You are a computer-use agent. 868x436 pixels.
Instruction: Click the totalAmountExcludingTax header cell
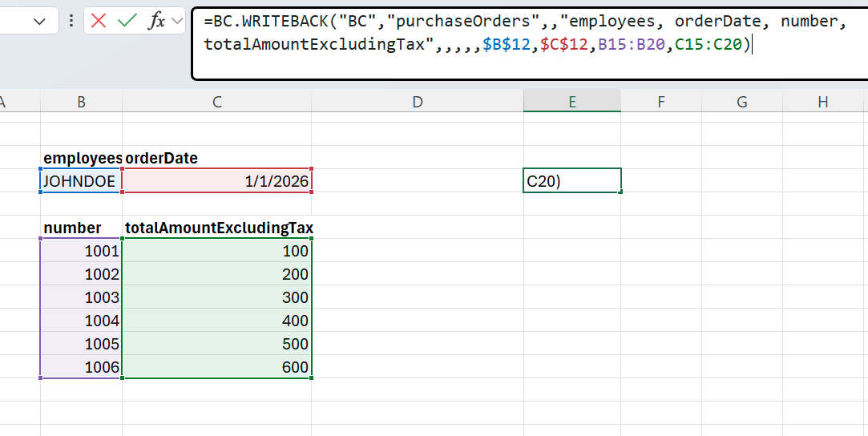pos(218,228)
